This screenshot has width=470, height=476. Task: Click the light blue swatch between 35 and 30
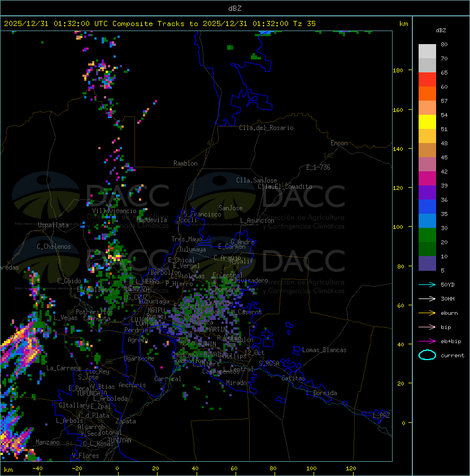pyautogui.click(x=427, y=221)
